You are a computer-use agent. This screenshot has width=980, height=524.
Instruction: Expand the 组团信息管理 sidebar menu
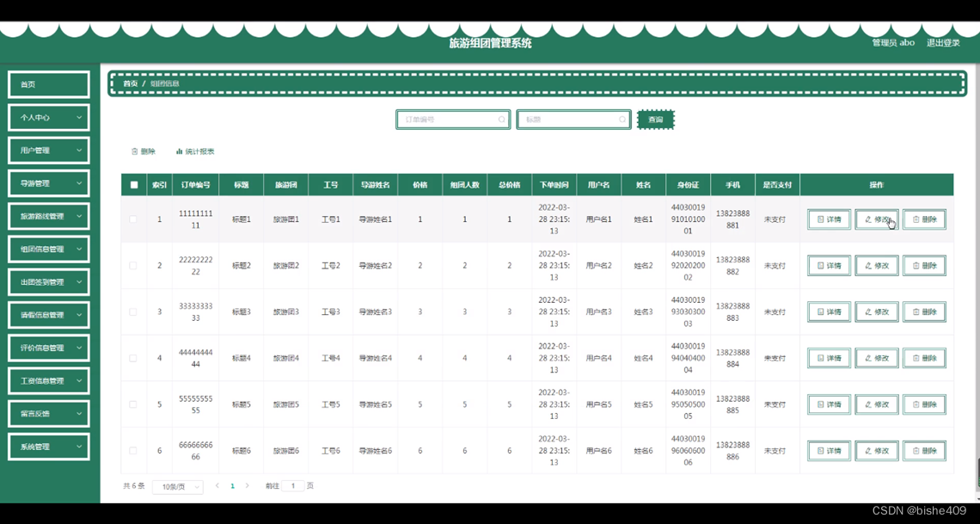click(x=49, y=249)
